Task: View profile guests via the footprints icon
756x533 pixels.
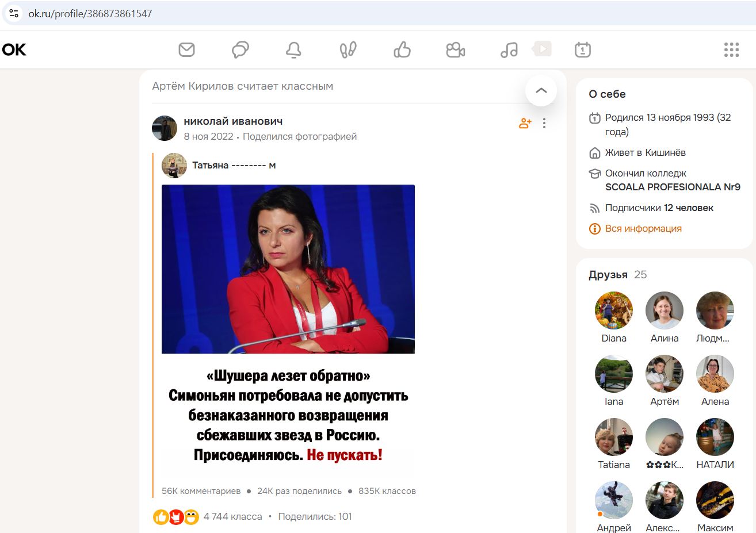Action: tap(348, 49)
